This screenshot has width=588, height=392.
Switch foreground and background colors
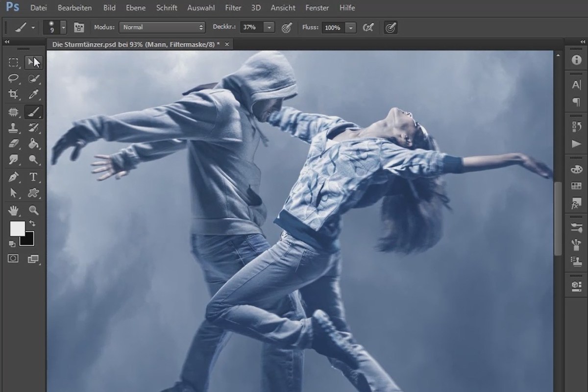32,223
